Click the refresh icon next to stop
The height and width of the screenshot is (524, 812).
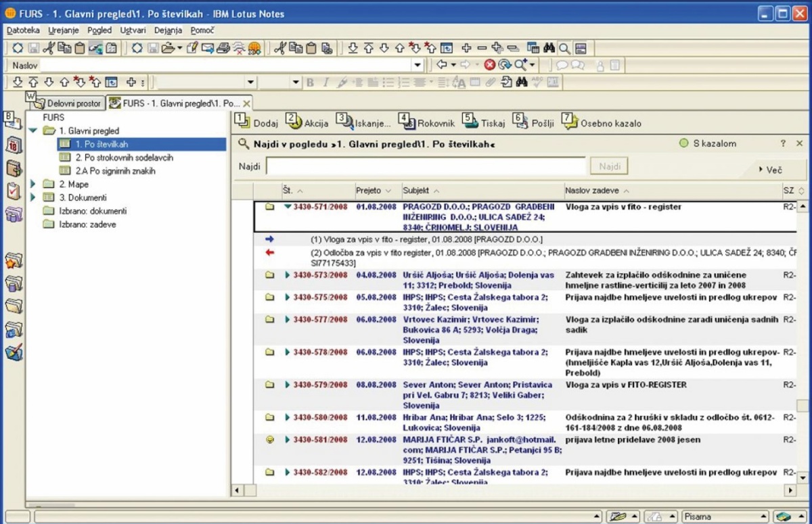[504, 65]
